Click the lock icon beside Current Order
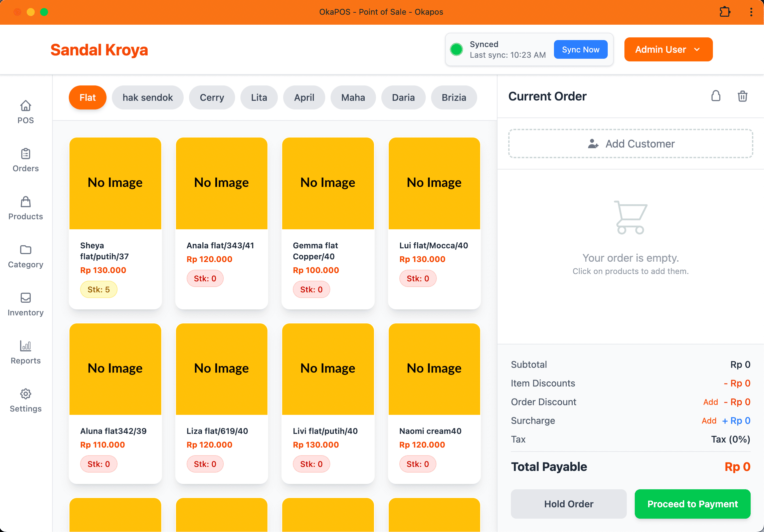This screenshot has height=532, width=764. pyautogui.click(x=716, y=96)
